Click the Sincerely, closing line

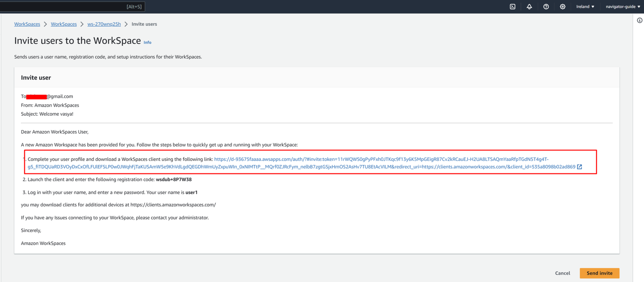pyautogui.click(x=31, y=231)
